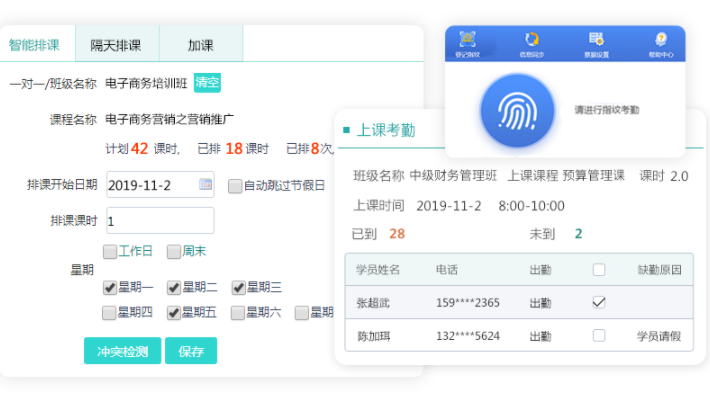
Task: Click the 保存 button
Action: [191, 351]
